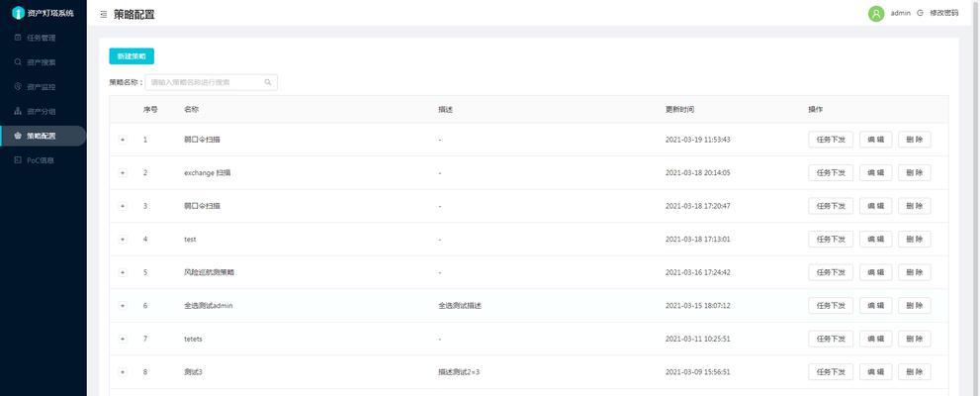Expand row 6 全选测试admin
This screenshot has height=396, width=980.
123,305
